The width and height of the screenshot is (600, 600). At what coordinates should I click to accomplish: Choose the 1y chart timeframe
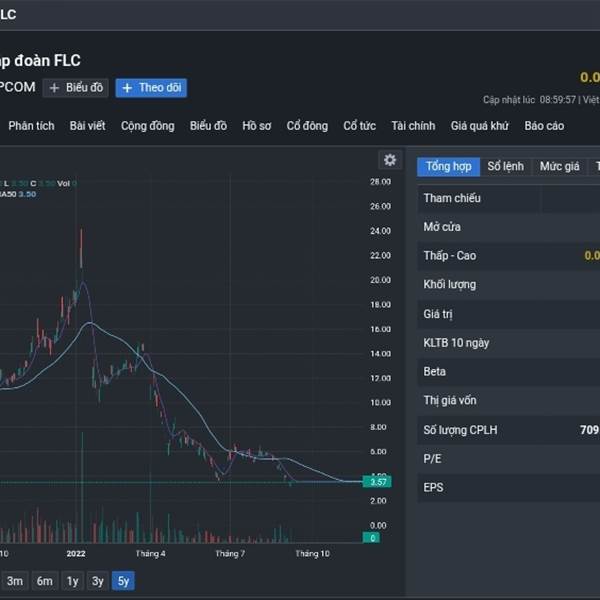(x=72, y=581)
